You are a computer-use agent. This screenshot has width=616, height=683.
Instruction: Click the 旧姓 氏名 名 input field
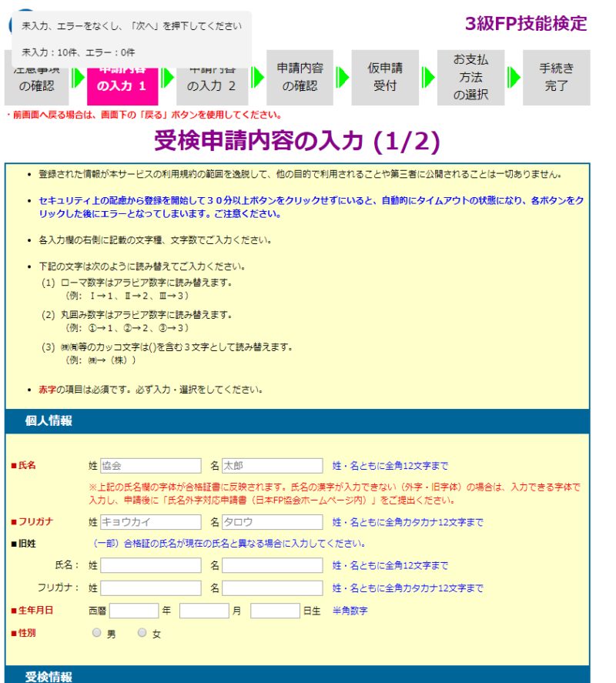click(273, 565)
